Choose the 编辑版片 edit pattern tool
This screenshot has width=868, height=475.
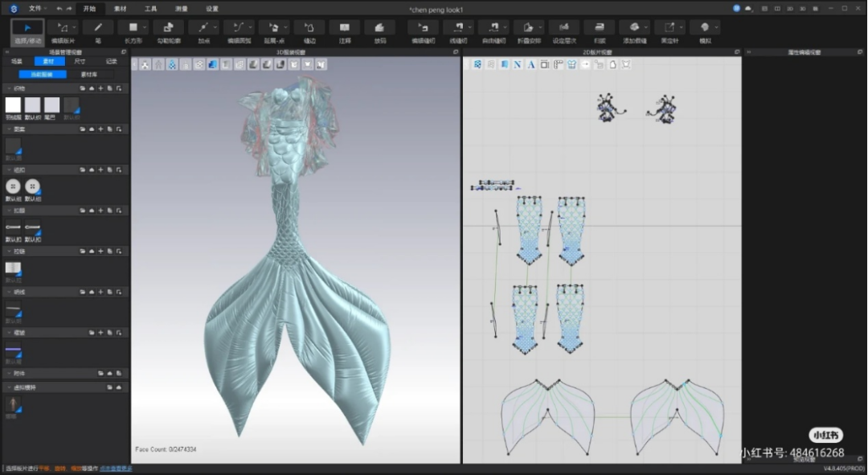[62, 32]
